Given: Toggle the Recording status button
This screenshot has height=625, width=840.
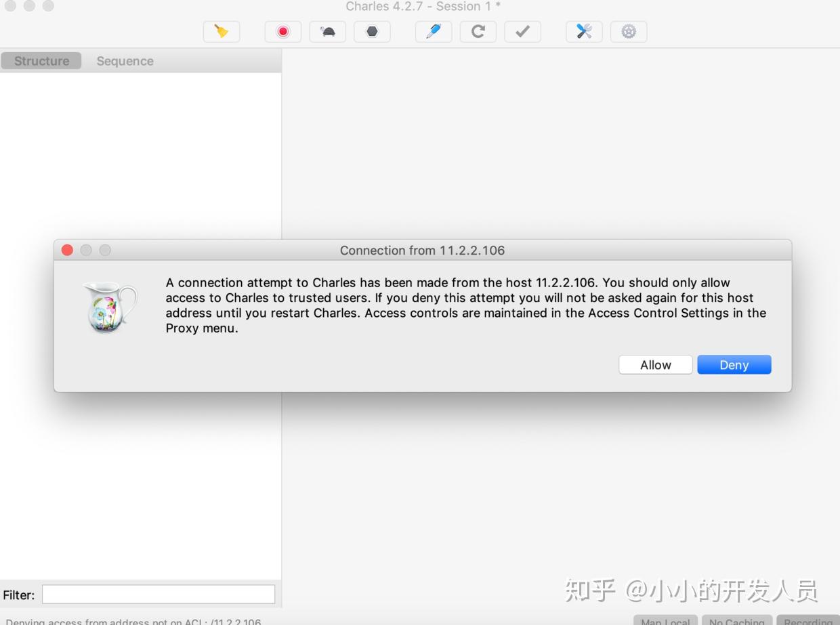Looking at the screenshot, I should (808, 620).
